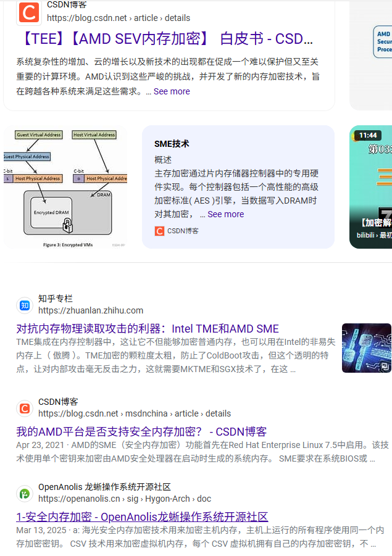Open the 1-安全内存加密 OpenAnolis result title

point(142,517)
